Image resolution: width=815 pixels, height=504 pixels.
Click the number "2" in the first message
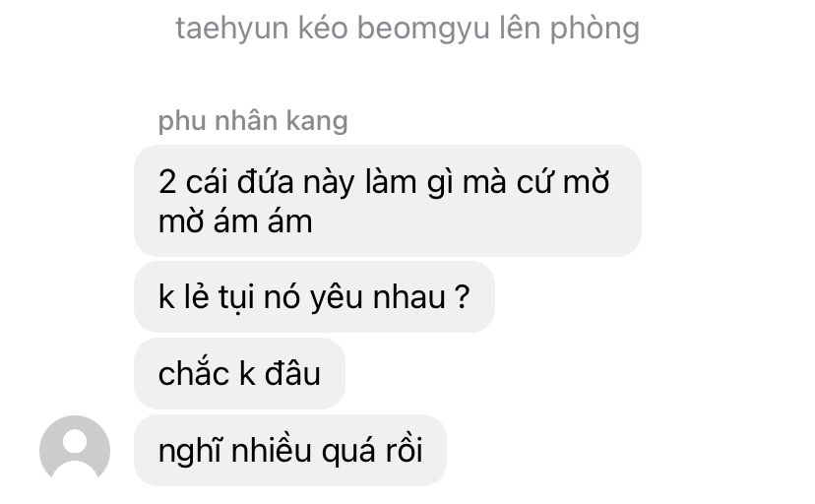pos(167,182)
